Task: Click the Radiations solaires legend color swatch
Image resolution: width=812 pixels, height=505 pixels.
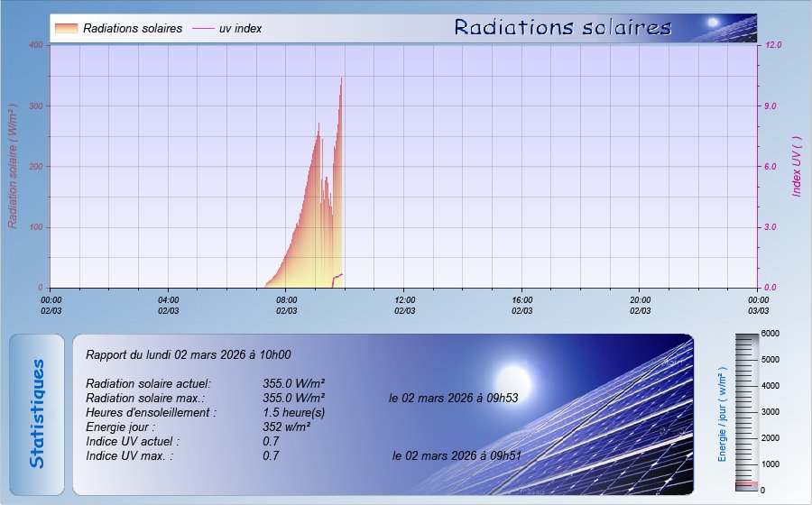Action: coord(66,28)
